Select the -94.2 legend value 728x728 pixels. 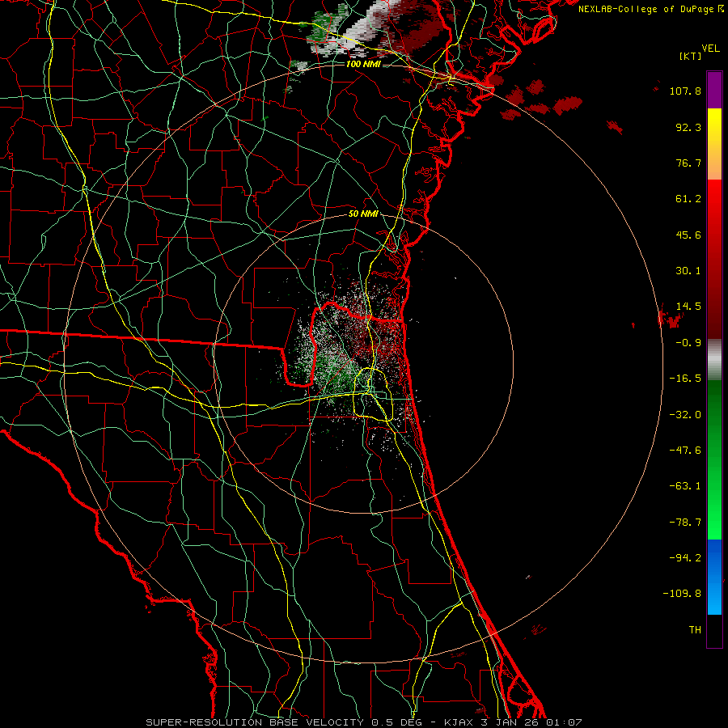tap(685, 558)
